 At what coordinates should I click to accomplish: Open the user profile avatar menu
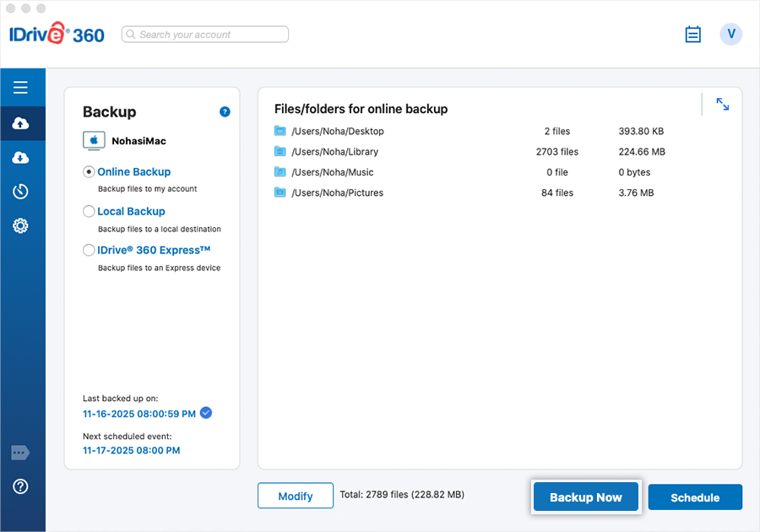(730, 34)
